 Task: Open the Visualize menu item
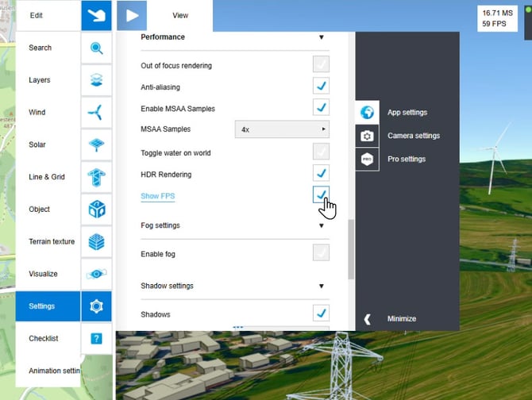(43, 274)
